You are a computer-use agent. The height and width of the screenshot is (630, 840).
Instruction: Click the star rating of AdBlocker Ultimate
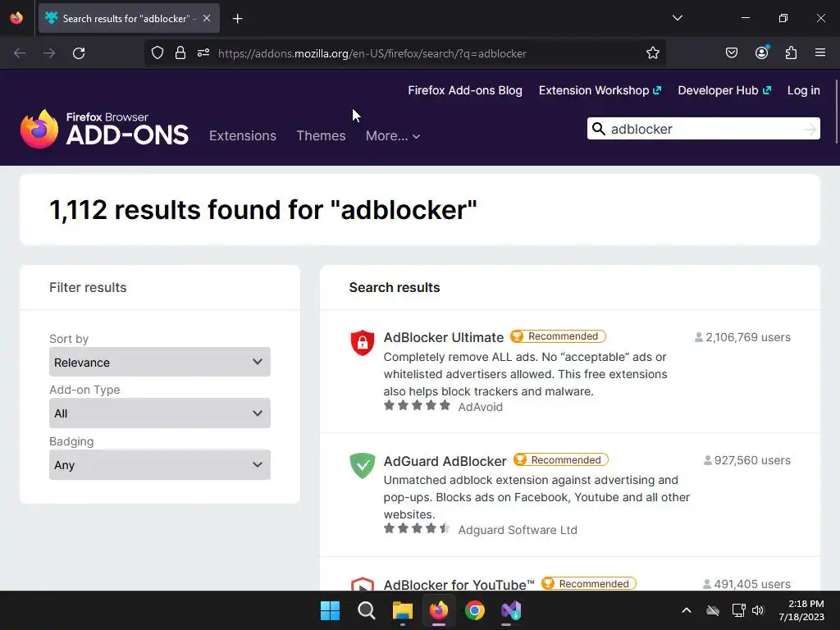(417, 405)
